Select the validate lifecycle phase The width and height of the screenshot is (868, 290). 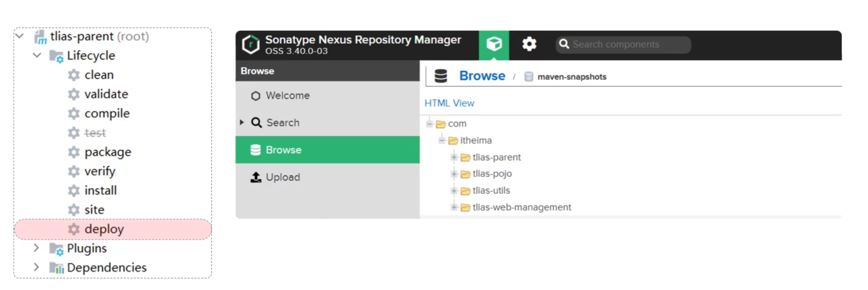click(x=106, y=94)
